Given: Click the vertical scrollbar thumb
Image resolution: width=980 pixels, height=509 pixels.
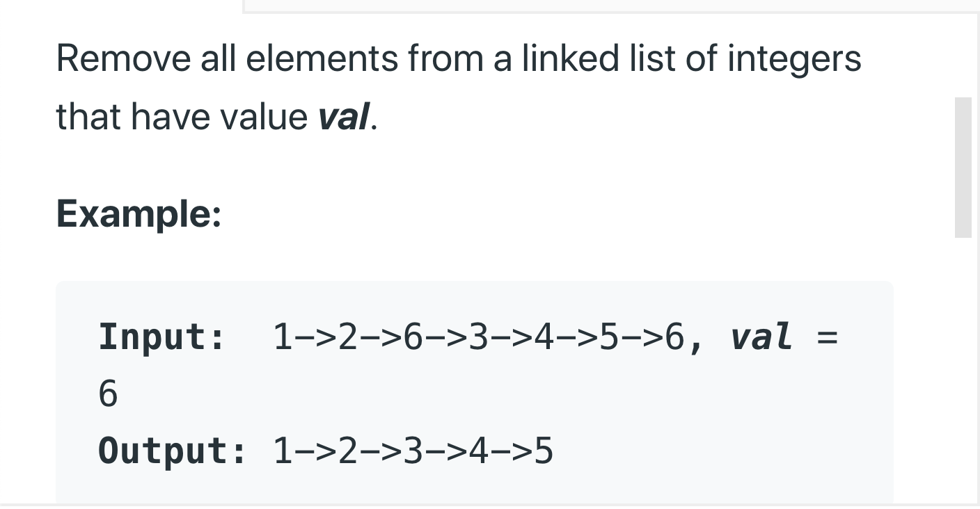Looking at the screenshot, I should point(963,168).
